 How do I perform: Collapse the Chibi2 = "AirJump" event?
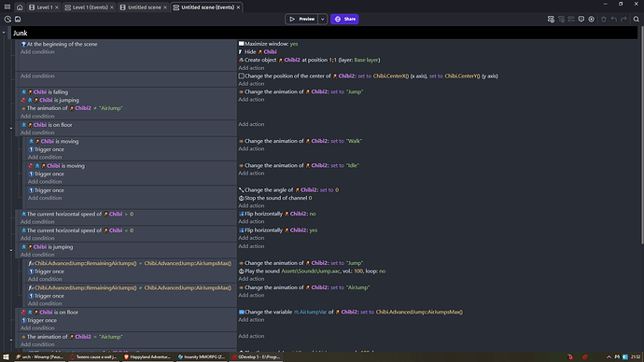(11, 340)
